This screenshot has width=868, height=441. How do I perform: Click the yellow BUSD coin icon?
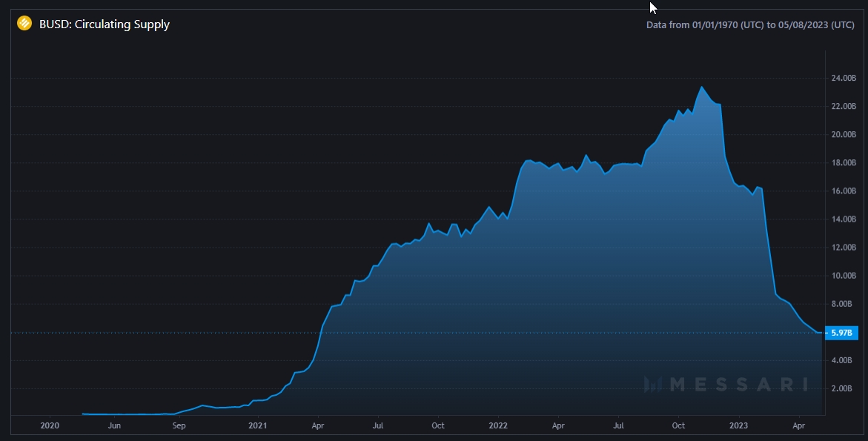[x=24, y=23]
